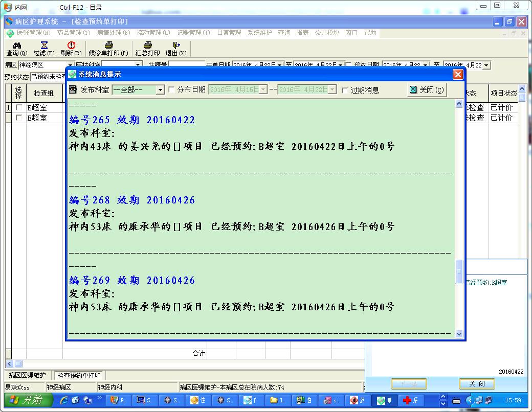Click the show desktop quick launch icon
Viewport: 532px width, 412px height.
pyautogui.click(x=87, y=400)
